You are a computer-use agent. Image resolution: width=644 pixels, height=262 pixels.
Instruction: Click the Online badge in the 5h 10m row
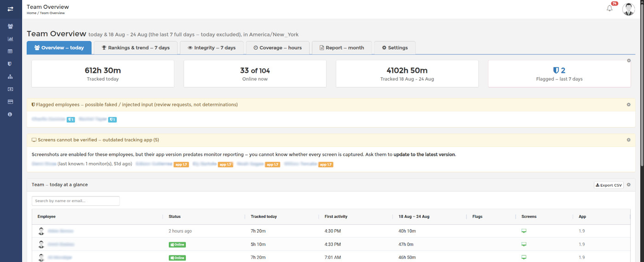[177, 244]
